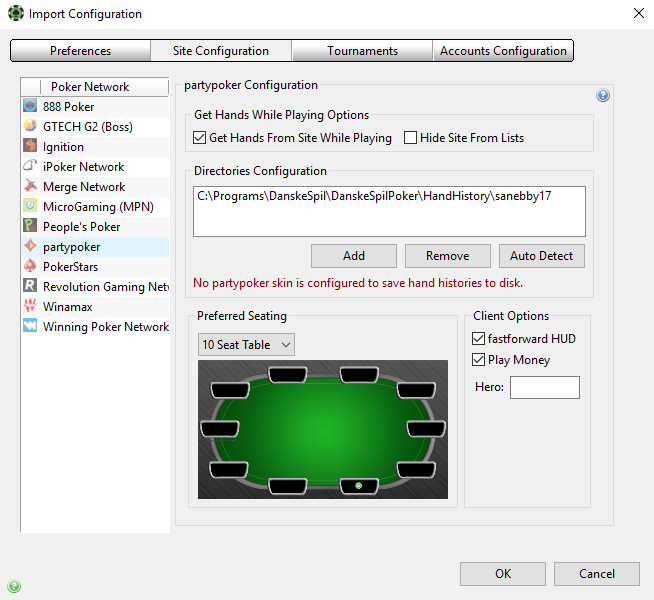The image size is (654, 600).
Task: Switch to the Preferences tab
Action: (80, 51)
